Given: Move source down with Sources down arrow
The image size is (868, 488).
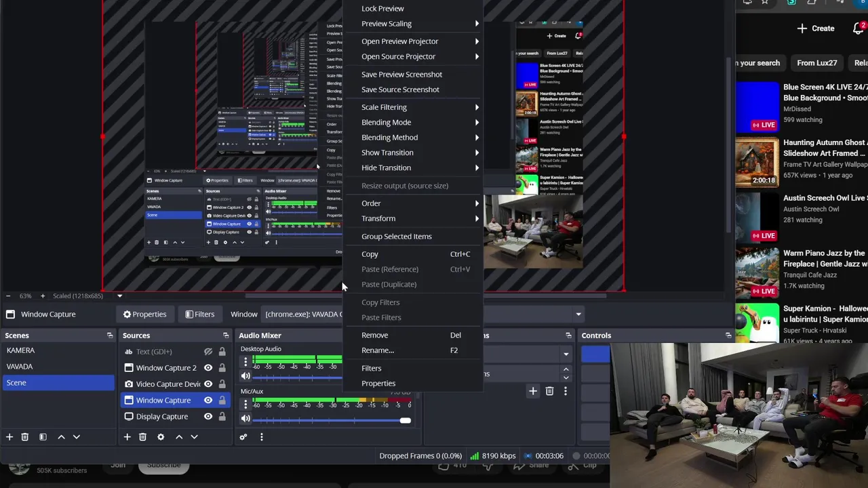Looking at the screenshot, I should (x=194, y=437).
